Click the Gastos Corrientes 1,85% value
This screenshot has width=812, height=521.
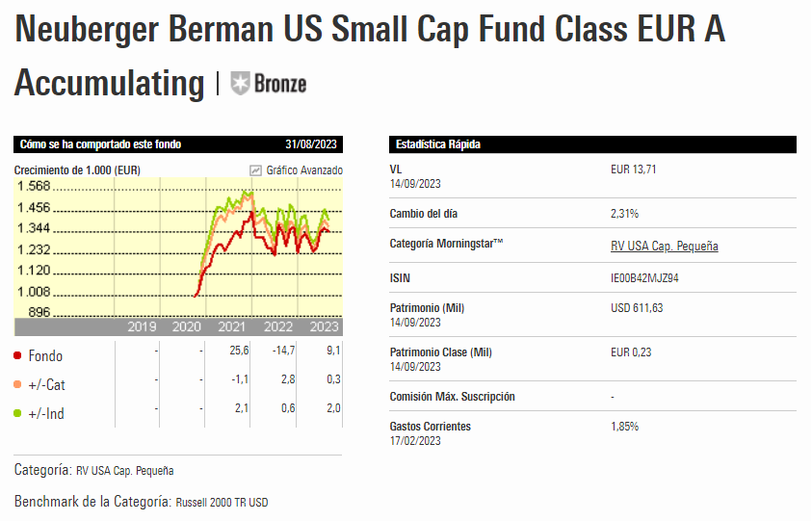coord(624,426)
